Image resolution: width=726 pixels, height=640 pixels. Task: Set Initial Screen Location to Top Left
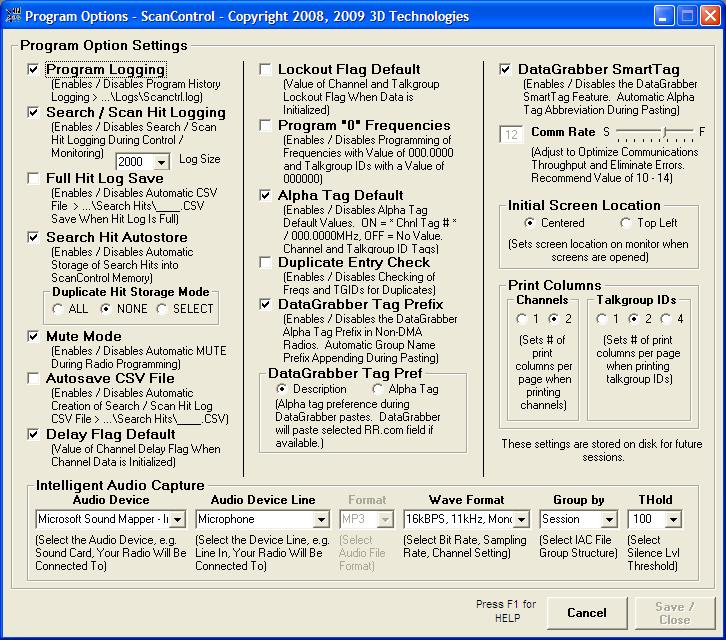click(x=626, y=223)
